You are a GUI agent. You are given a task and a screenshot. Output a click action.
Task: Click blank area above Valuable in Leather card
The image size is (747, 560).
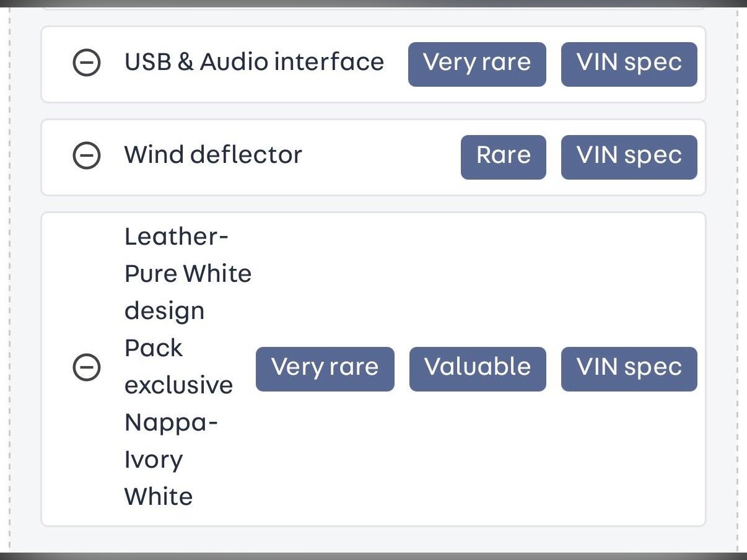point(478,279)
